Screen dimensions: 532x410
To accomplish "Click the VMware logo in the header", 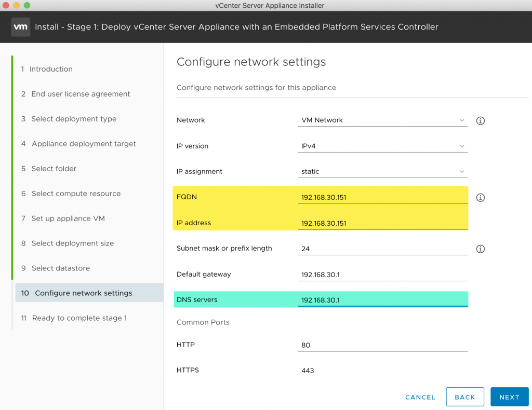I will (x=21, y=26).
